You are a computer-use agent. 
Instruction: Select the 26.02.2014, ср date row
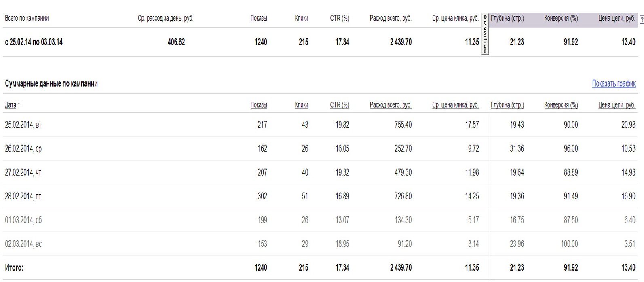tap(23, 149)
